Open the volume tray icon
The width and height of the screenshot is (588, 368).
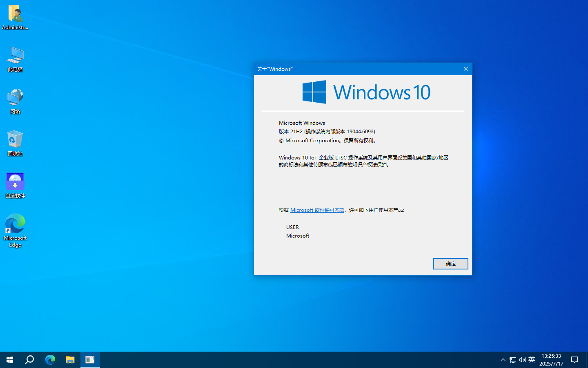[x=522, y=360]
